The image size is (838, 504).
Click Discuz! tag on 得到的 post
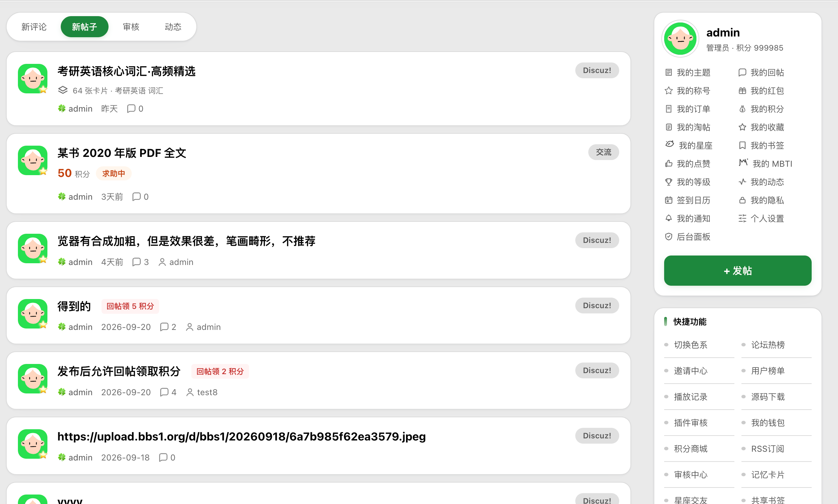597,305
